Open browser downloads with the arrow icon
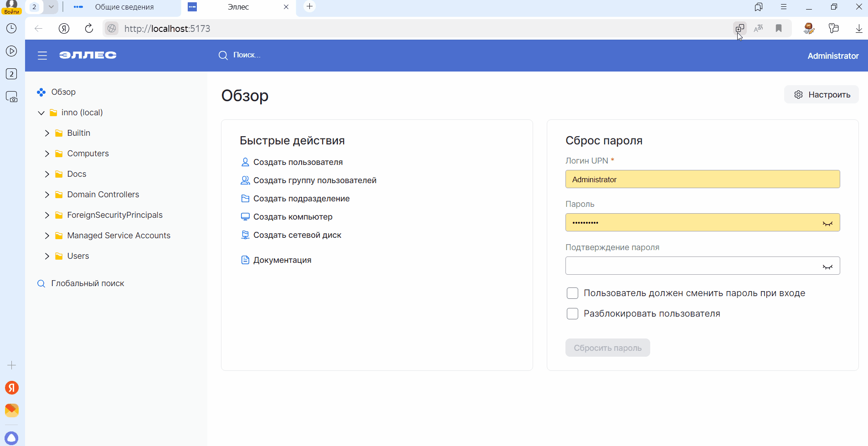Screen dimensions: 868x446 tap(859, 28)
